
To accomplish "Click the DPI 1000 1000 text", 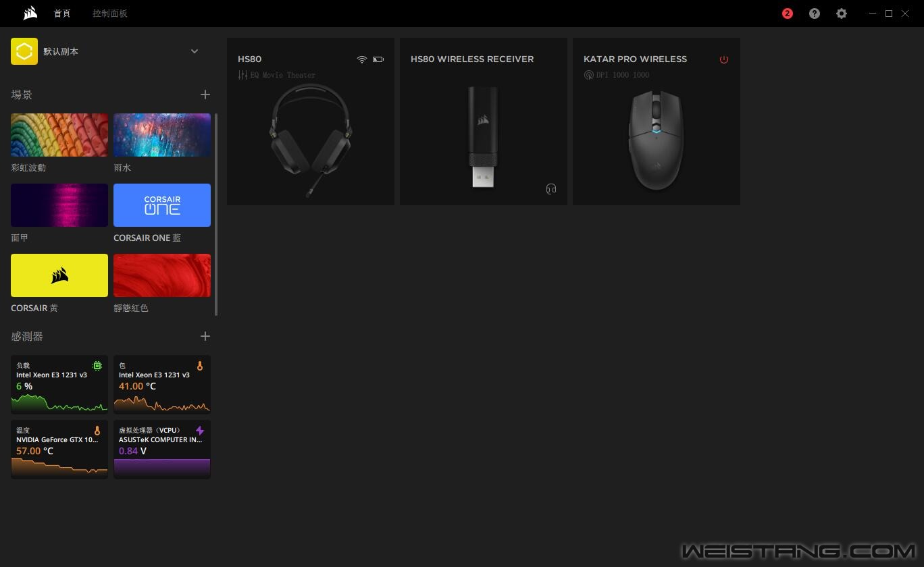I will (x=623, y=75).
